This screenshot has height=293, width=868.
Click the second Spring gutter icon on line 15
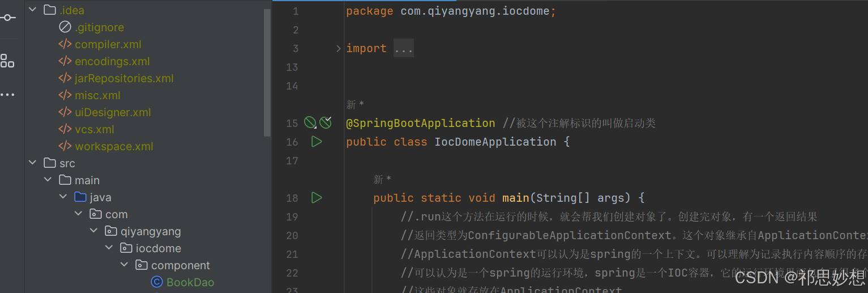pyautogui.click(x=326, y=122)
